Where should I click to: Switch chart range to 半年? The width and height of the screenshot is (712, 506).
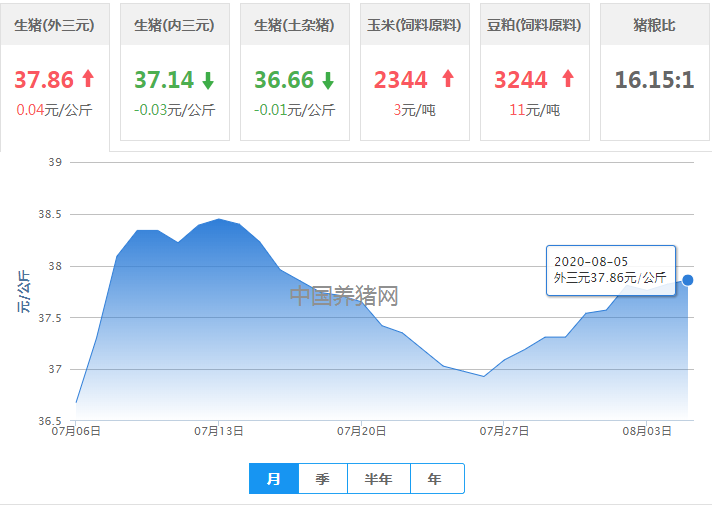378,479
